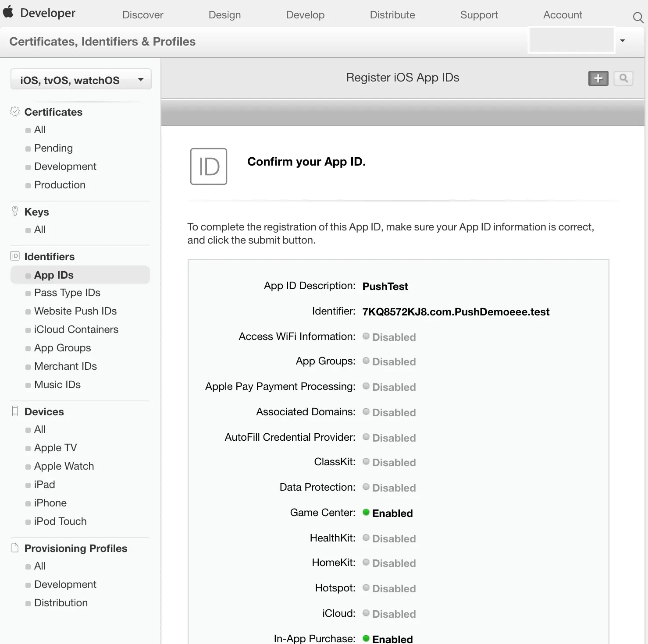
Task: Open the iOS, tvOS, watchOS platform dropdown
Action: pos(81,80)
